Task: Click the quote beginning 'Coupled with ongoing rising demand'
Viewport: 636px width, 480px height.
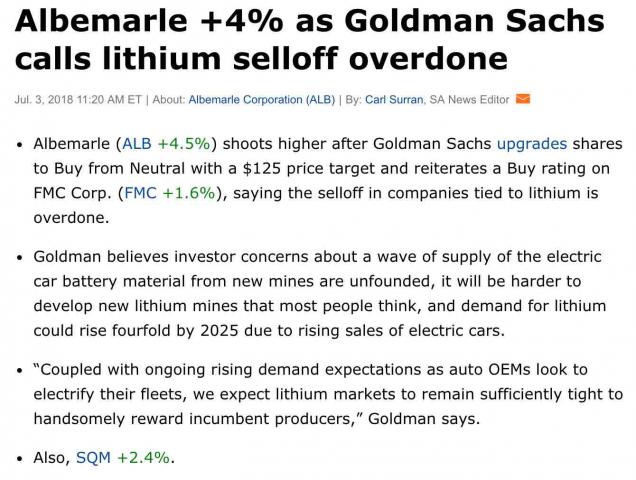Action: click(328, 394)
